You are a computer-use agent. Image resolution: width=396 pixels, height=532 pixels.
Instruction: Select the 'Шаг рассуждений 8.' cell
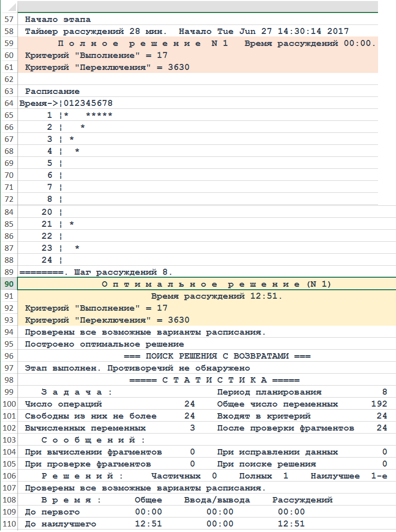tap(123, 272)
